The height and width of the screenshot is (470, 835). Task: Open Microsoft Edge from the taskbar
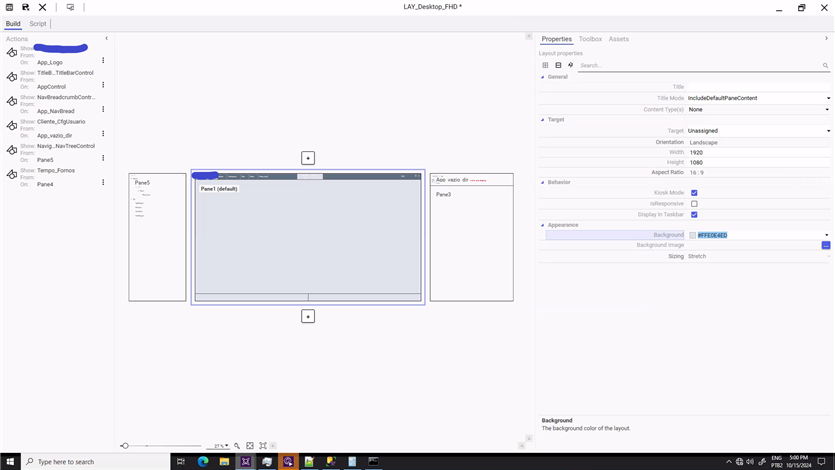[x=203, y=461]
